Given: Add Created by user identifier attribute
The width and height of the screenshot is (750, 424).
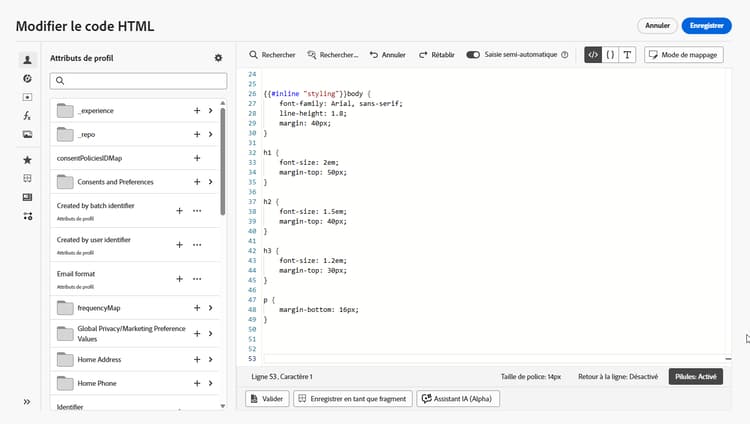Looking at the screenshot, I should (x=179, y=245).
